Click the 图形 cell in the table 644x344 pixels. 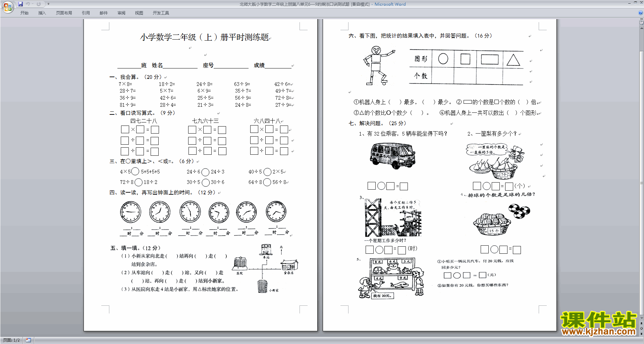[x=421, y=59]
